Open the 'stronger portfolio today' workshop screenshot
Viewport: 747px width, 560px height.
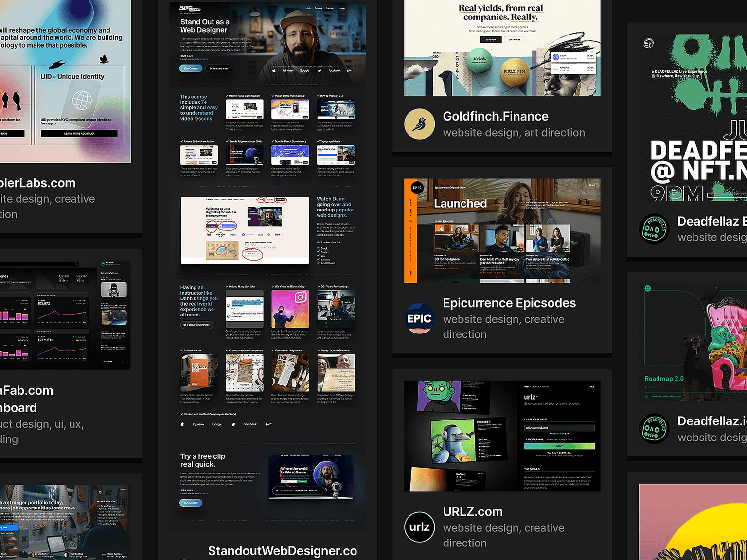point(65,523)
